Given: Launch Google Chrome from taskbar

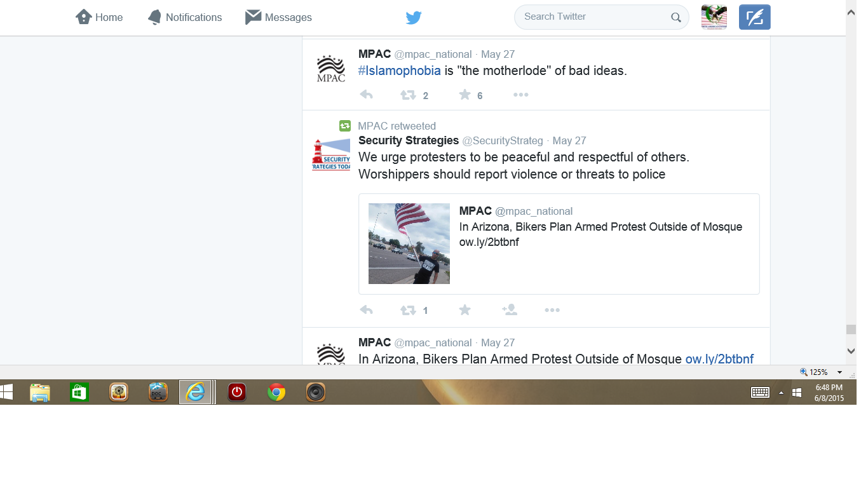Looking at the screenshot, I should [276, 393].
